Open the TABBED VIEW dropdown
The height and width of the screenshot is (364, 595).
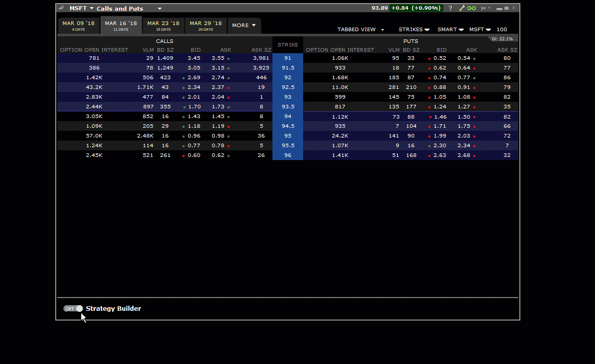coord(360,30)
